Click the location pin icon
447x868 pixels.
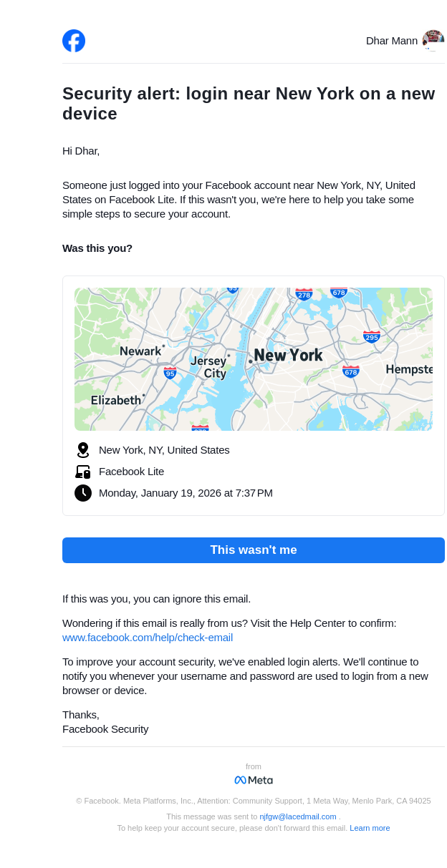[x=83, y=450]
